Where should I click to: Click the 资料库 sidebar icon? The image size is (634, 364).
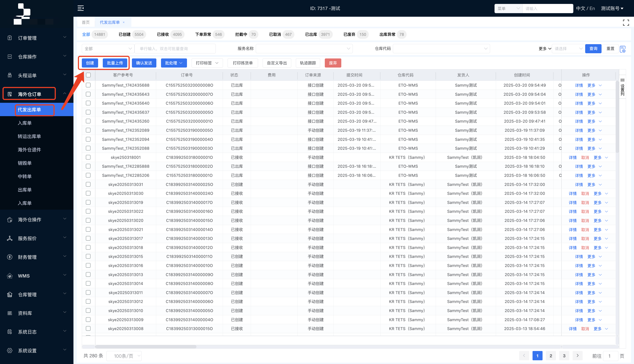click(10, 313)
